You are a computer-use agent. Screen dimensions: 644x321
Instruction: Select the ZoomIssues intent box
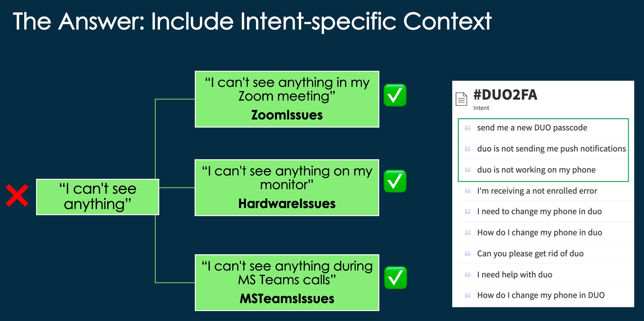coord(287,99)
